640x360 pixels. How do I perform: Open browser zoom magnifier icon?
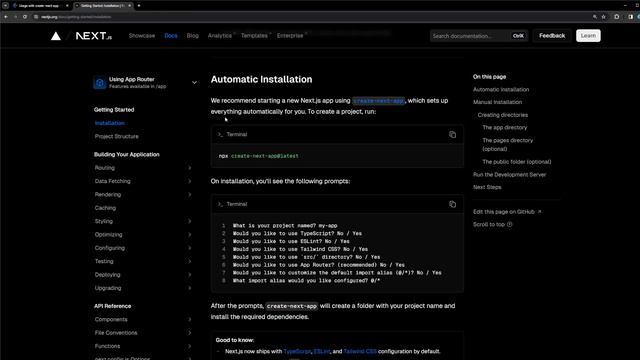595,17
